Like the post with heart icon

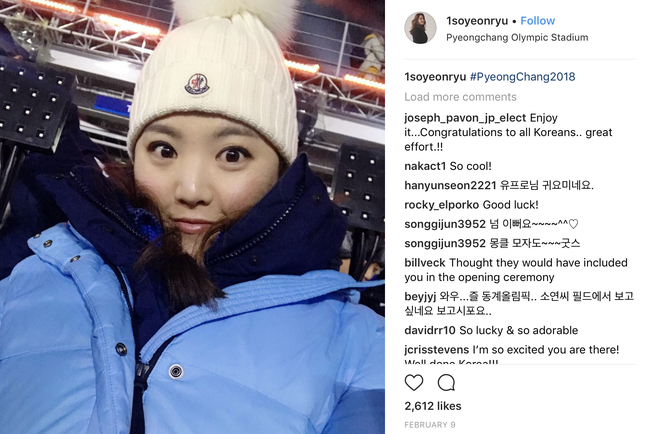413,383
